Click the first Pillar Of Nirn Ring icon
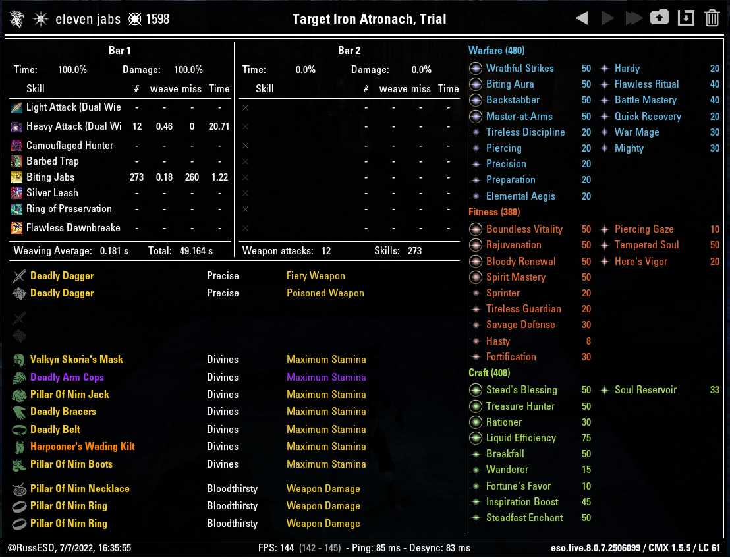The height and width of the screenshot is (560, 730). point(19,506)
